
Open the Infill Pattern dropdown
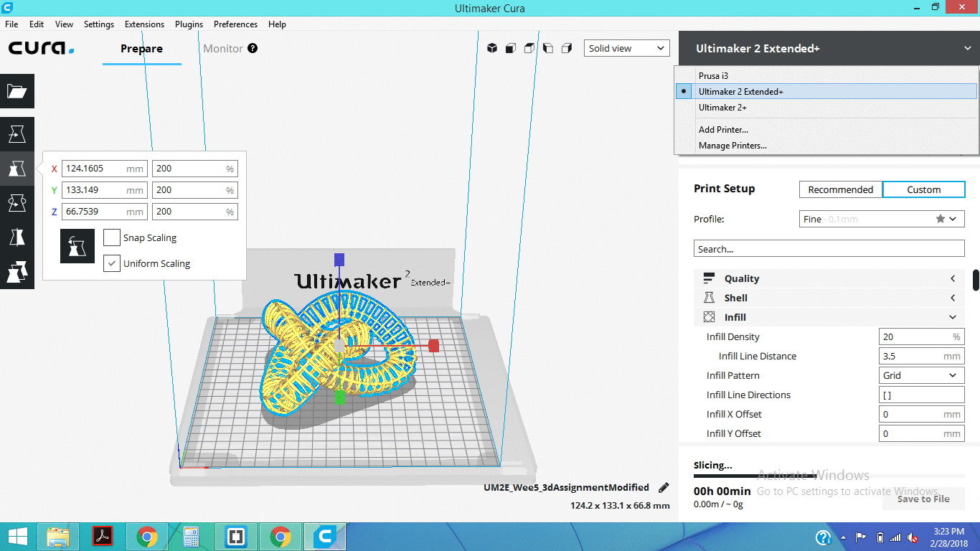[922, 375]
